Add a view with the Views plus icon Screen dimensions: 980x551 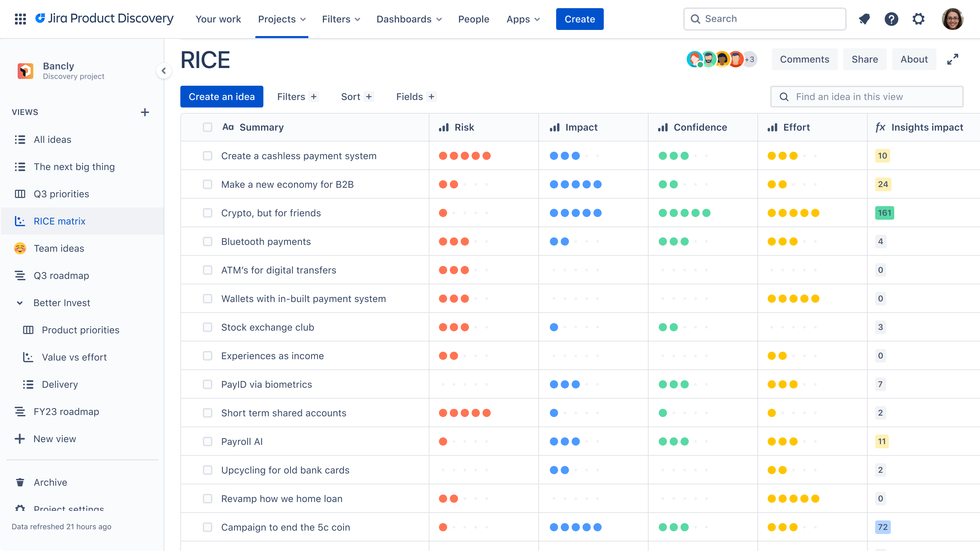(x=145, y=112)
